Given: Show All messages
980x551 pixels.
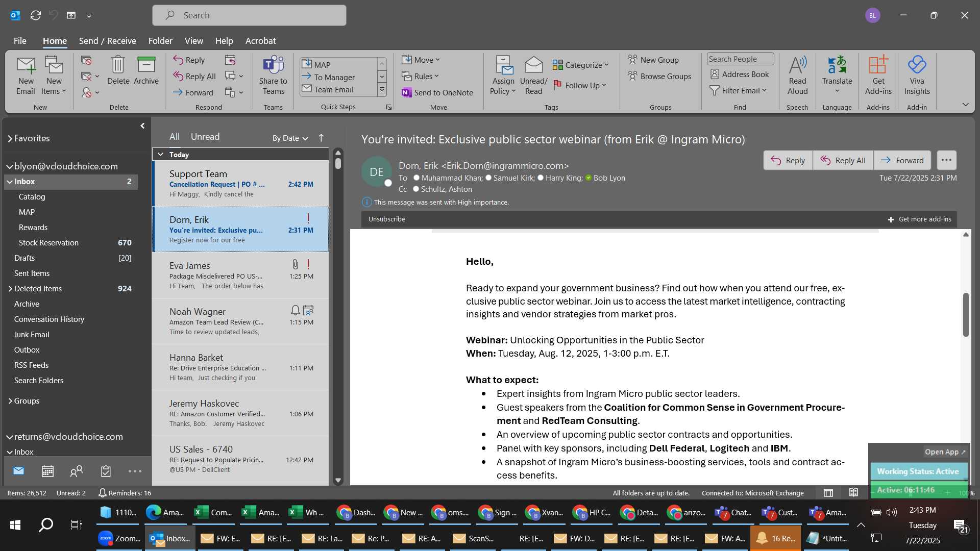Looking at the screenshot, I should click(175, 137).
